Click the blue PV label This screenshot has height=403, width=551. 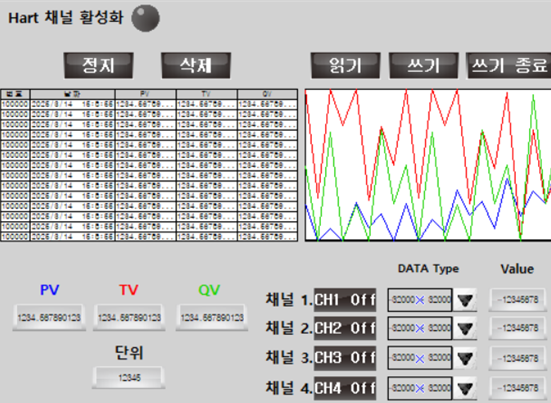point(50,290)
